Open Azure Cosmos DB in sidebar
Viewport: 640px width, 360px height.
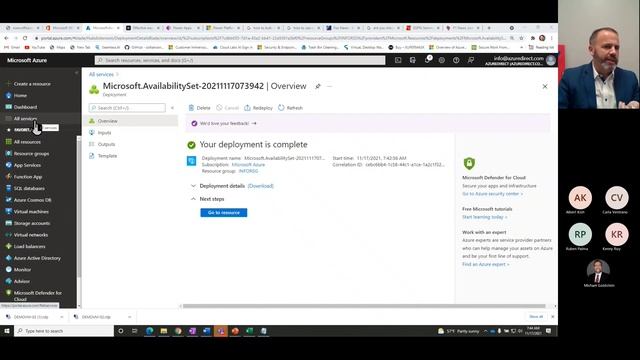coord(32,200)
